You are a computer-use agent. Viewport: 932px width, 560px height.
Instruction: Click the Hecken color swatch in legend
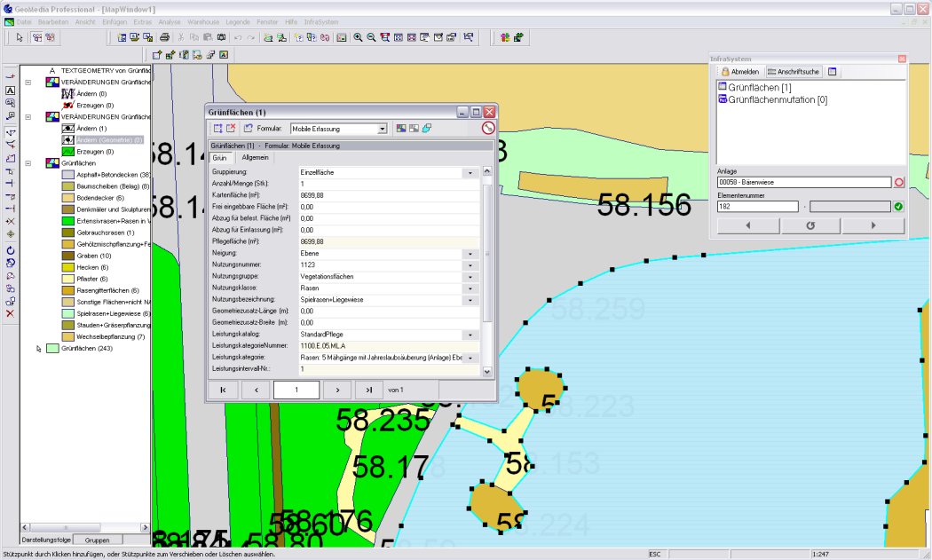coord(67,267)
